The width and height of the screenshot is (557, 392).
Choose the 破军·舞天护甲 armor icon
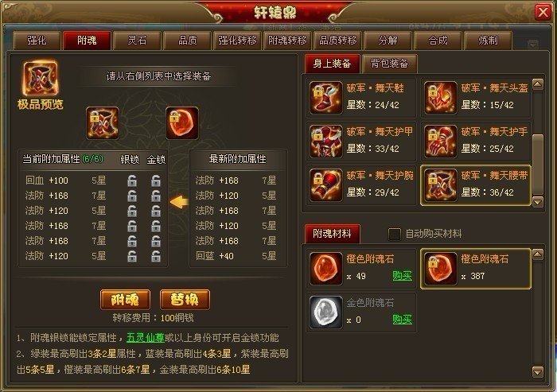click(325, 142)
